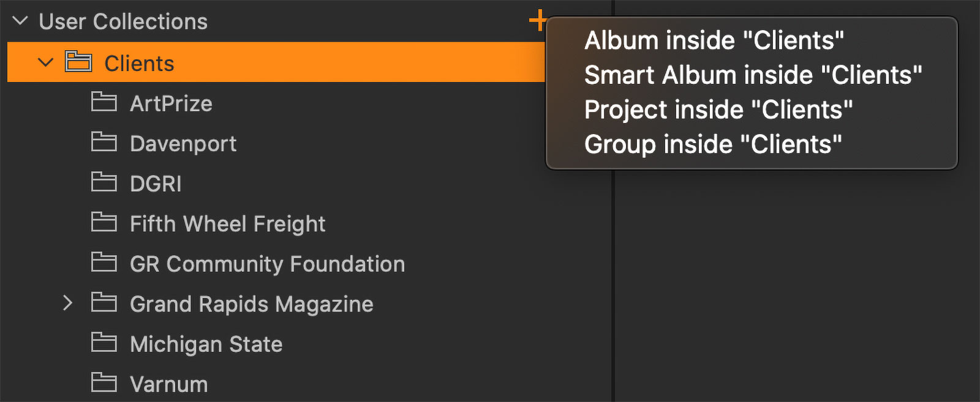
Task: Choose Smart Album inside "Clients" option
Action: pyautogui.click(x=753, y=75)
